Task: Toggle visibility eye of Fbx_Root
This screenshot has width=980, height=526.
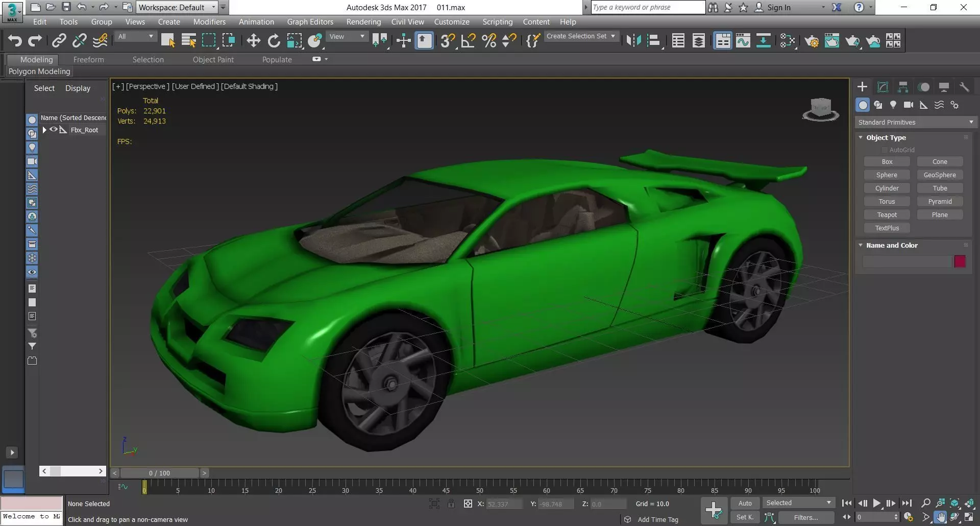Action: (x=53, y=130)
